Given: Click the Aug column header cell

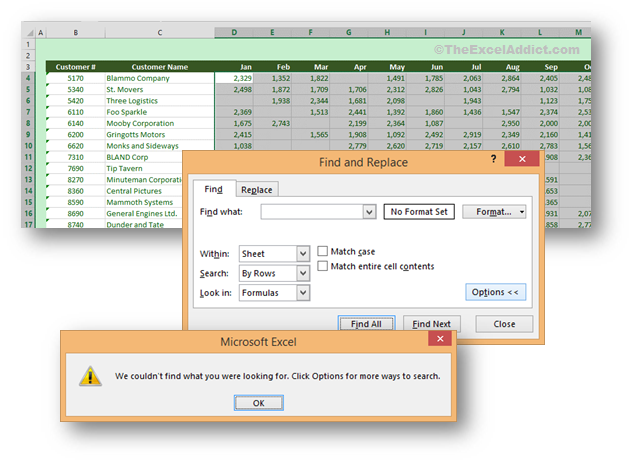Looking at the screenshot, I should pyautogui.click(x=502, y=67).
